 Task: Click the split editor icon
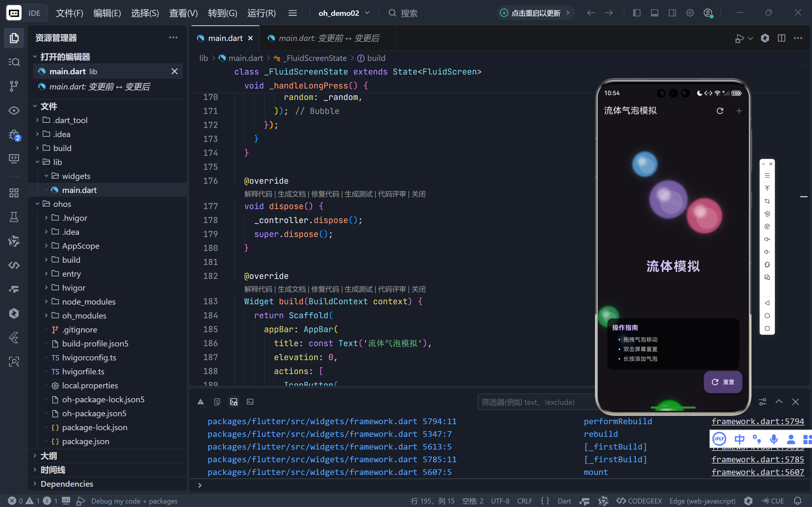click(x=781, y=38)
